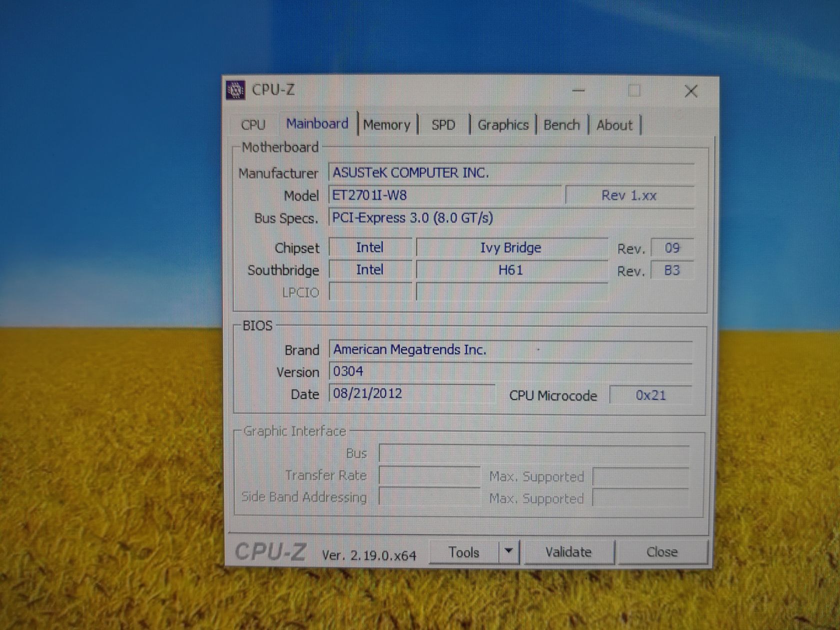Click the southbridge vendor Intel field
This screenshot has height=630, width=840.
370,270
